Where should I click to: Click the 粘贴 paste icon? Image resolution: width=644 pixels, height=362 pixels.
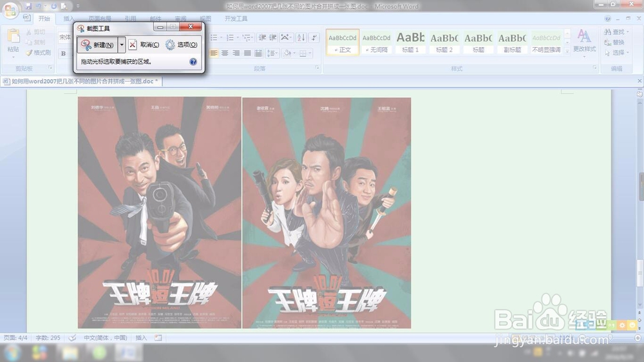click(13, 36)
